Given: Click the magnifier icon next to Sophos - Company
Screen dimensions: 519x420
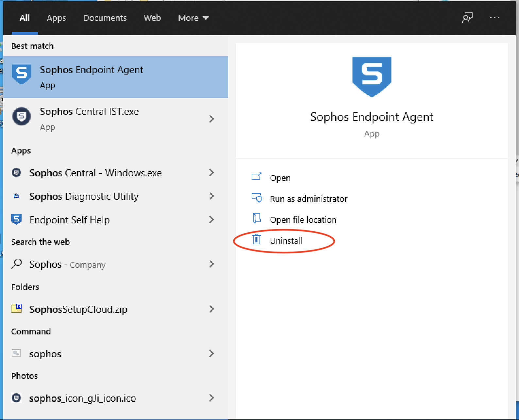Looking at the screenshot, I should pyautogui.click(x=16, y=264).
